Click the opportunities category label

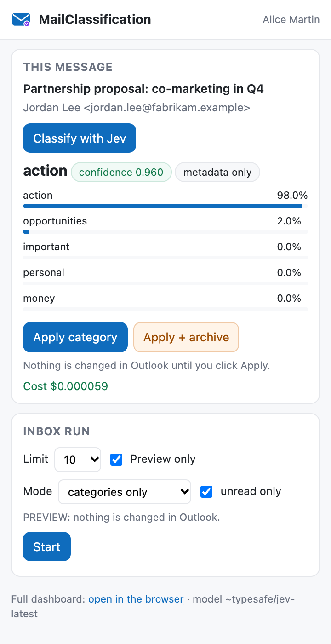click(x=55, y=221)
